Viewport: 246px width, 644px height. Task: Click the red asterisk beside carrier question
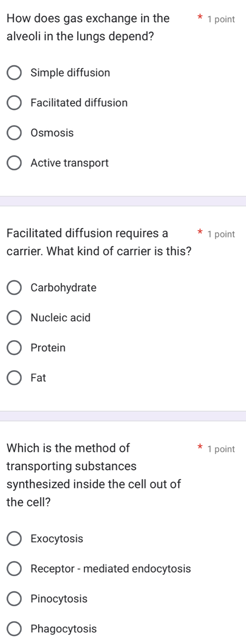coord(200,233)
